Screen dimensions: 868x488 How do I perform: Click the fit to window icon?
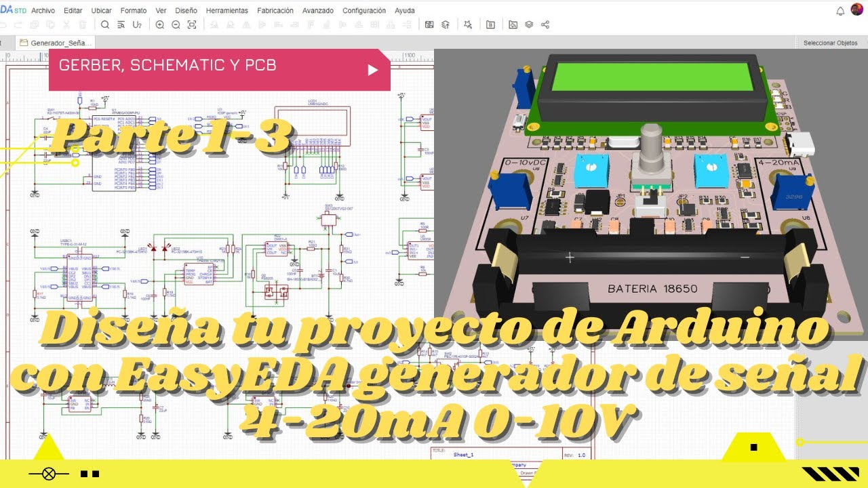[192, 24]
